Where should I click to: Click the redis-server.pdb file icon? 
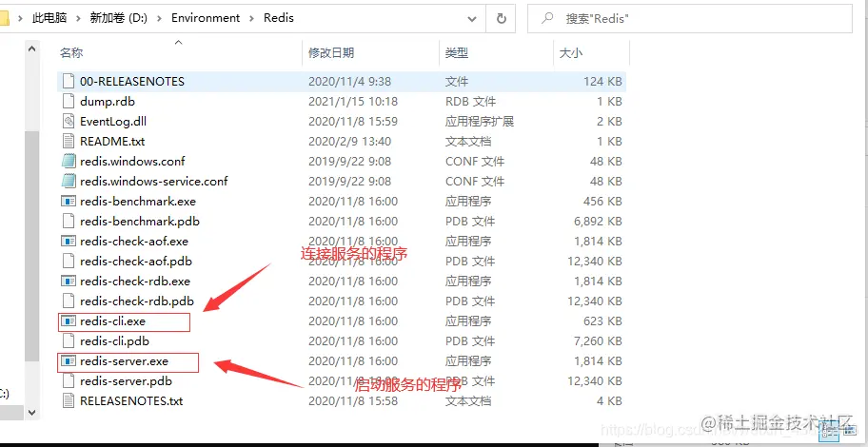[69, 381]
